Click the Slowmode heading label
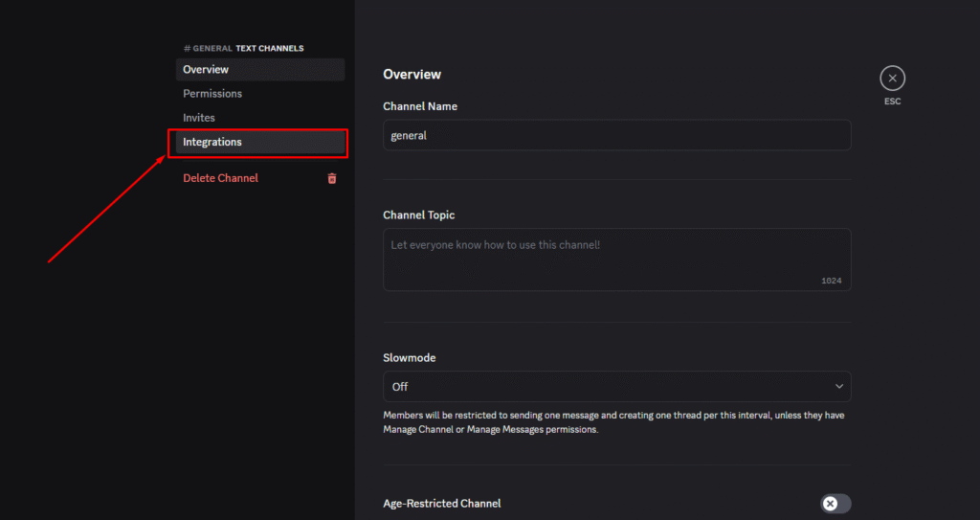 click(x=410, y=358)
